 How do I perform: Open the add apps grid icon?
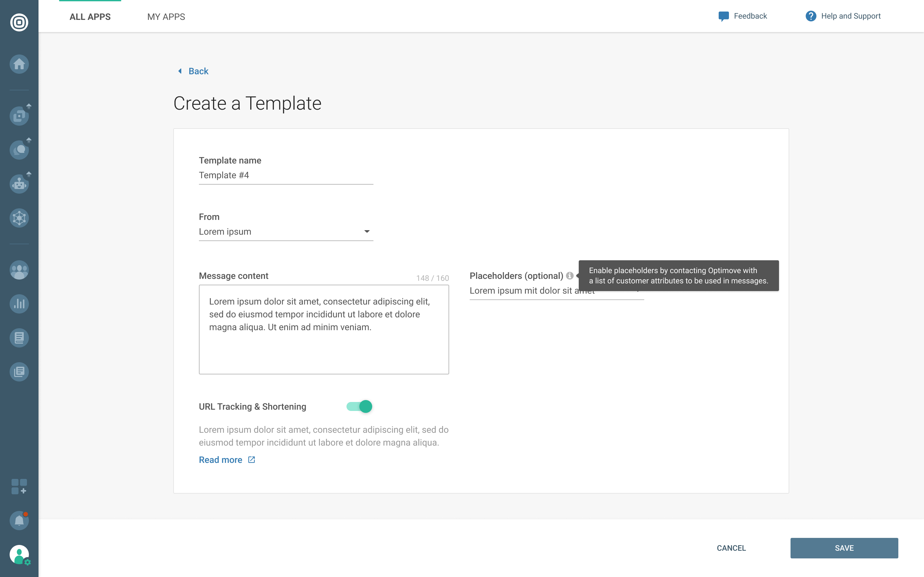(x=19, y=487)
